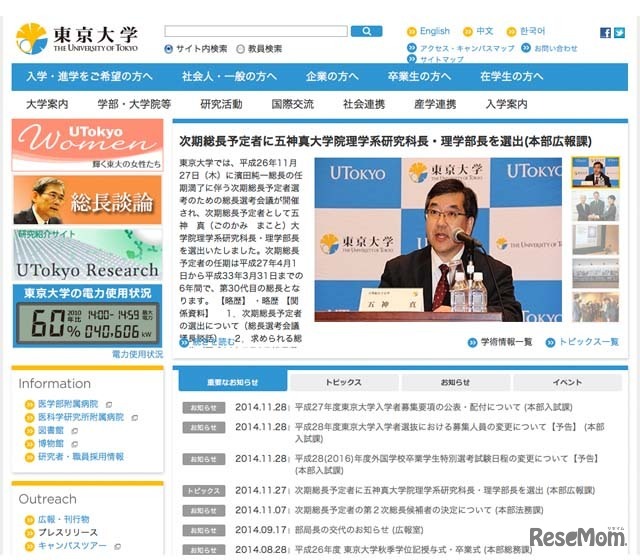The width and height of the screenshot is (640, 560).
Task: Select the 教員検索 radio button
Action: pyautogui.click(x=240, y=49)
